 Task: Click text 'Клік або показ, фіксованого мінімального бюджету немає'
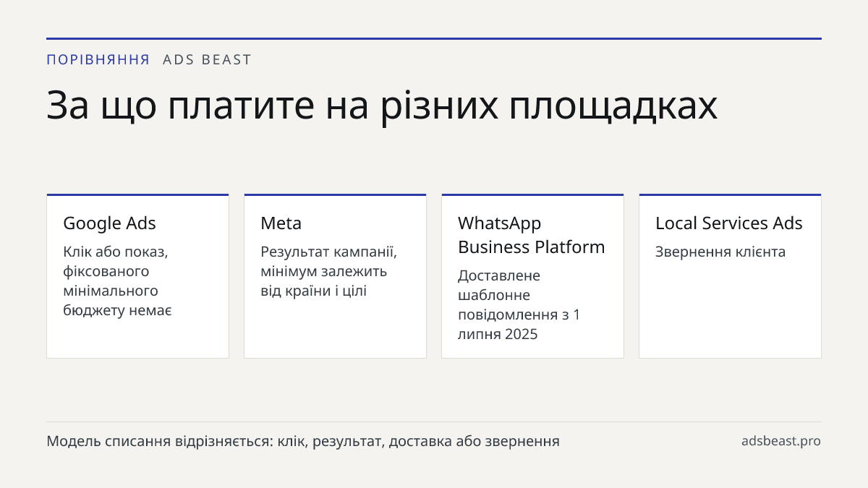click(117, 281)
